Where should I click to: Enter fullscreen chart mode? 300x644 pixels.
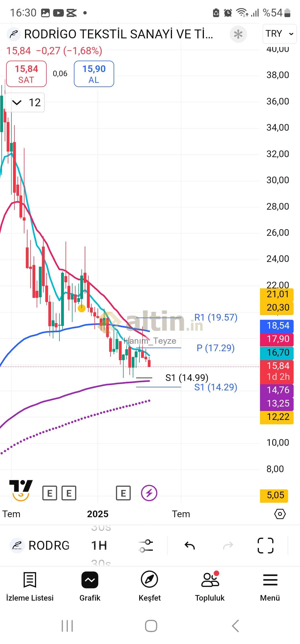pyautogui.click(x=266, y=546)
